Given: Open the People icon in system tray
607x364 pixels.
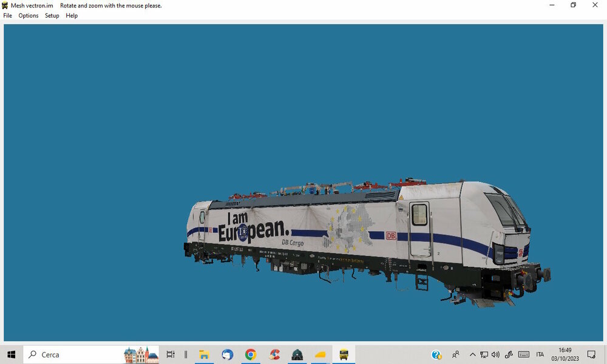Looking at the screenshot, I should (456, 354).
